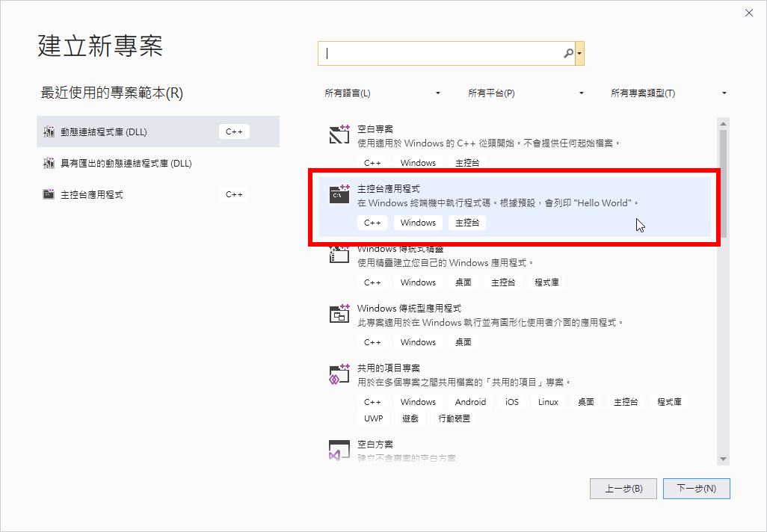The height and width of the screenshot is (532, 767).
Task: Open the search box history dropdown arrow
Action: pyautogui.click(x=579, y=53)
